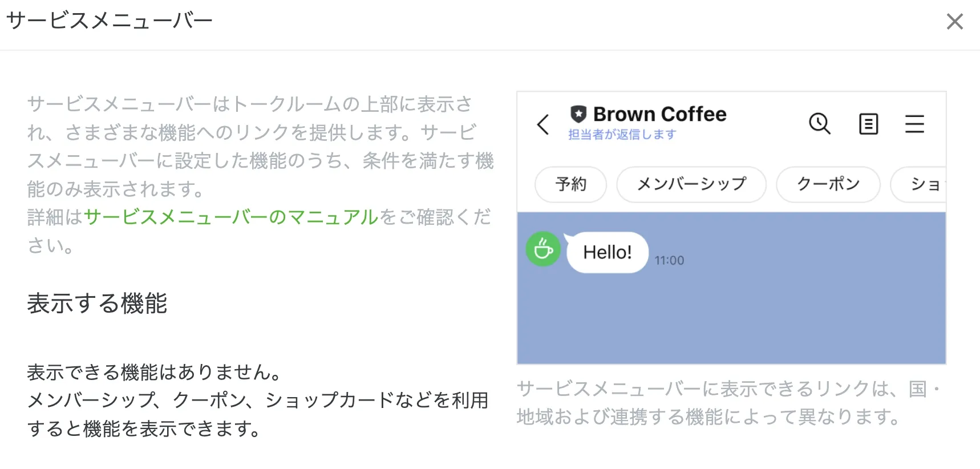This screenshot has width=980, height=469.
Task: Click the サービスメニューバー dialog title
Action: (x=110, y=21)
